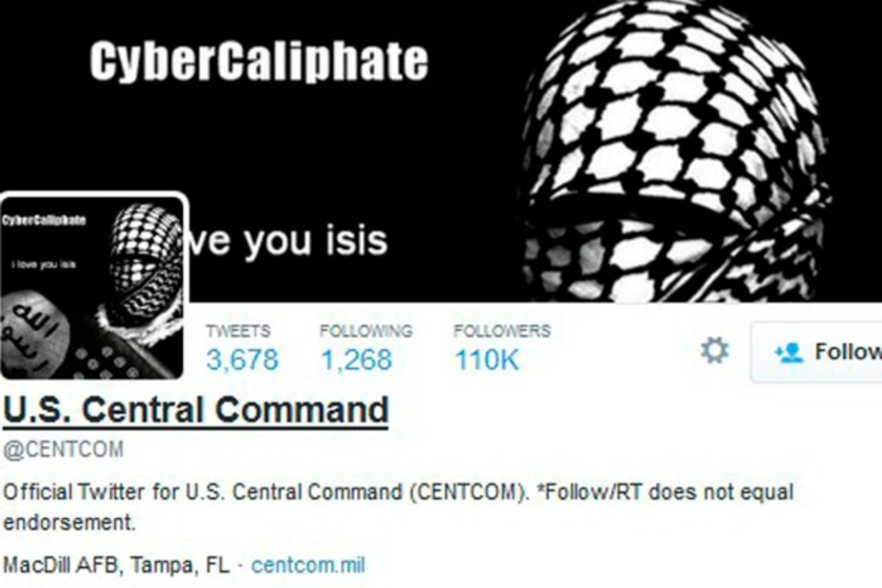
Task: Open the FOLLOWING list showing 1,268
Action: tap(366, 348)
